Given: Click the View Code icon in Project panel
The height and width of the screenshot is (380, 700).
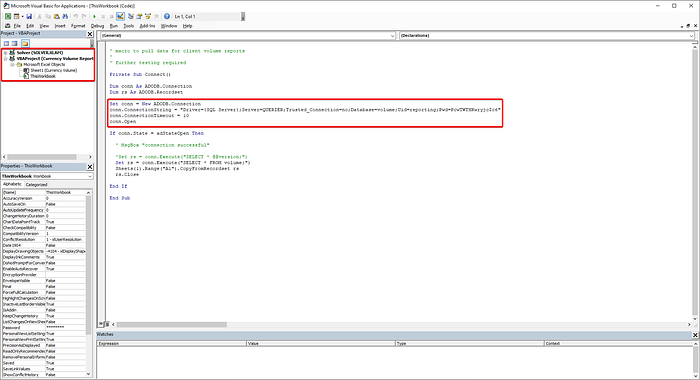Looking at the screenshot, I should click(6, 43).
